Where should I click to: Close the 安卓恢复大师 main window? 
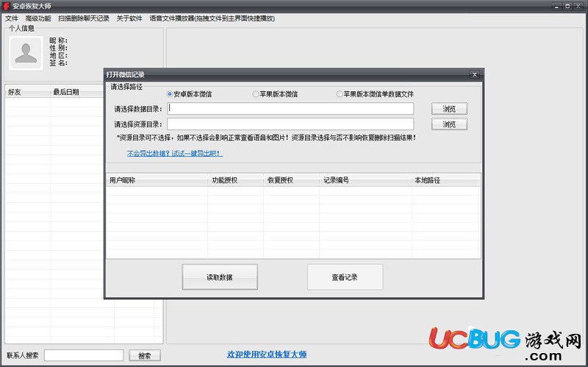point(578,6)
